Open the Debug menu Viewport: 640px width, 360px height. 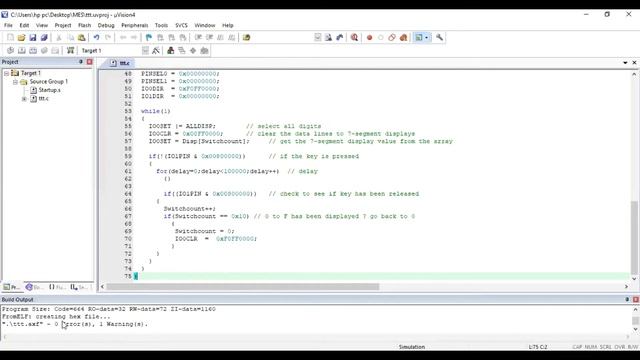click(x=106, y=25)
